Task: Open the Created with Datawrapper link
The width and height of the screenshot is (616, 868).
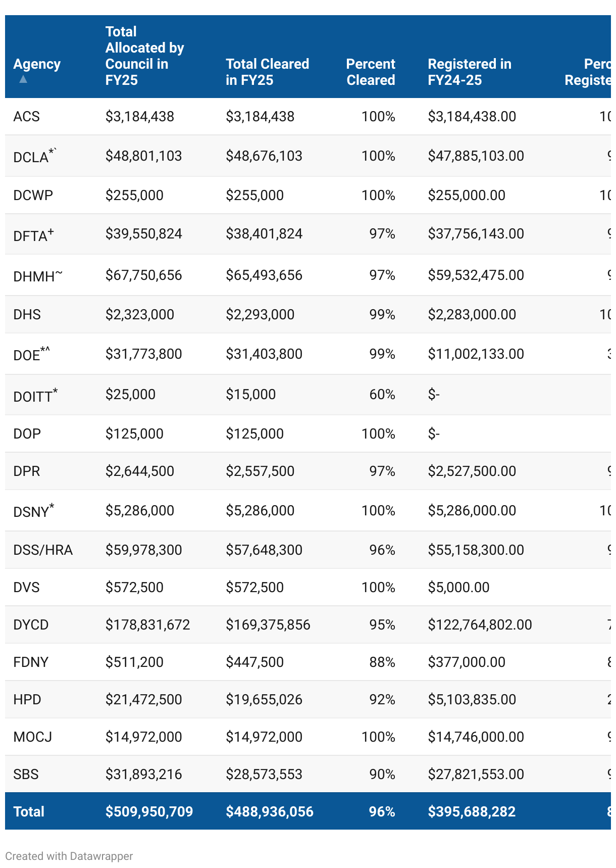Action: [x=69, y=856]
